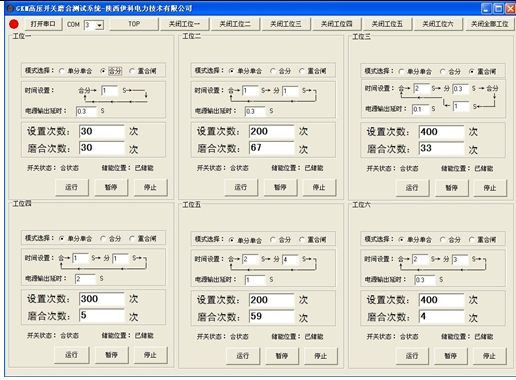Click 设置次数 field showing 400 in 工位六
516x380 pixels.
pos(441,300)
